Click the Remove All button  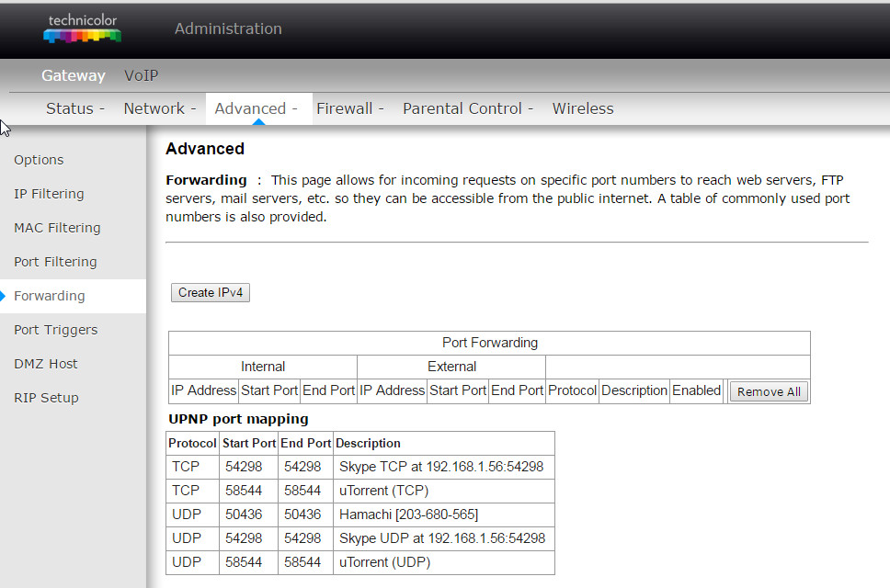click(x=769, y=391)
